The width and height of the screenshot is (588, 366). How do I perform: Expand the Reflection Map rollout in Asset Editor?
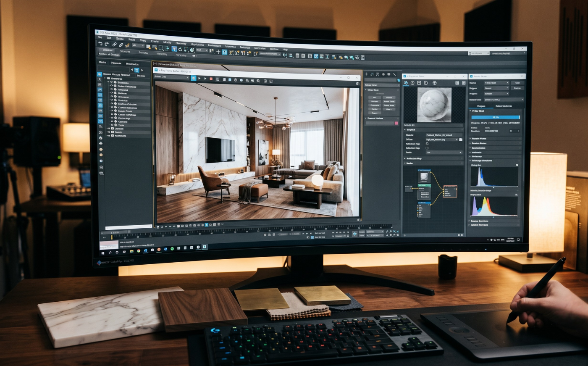pos(433,158)
